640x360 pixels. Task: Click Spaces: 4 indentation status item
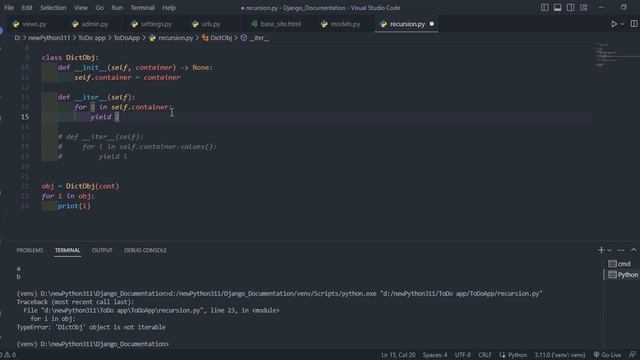[435, 355]
